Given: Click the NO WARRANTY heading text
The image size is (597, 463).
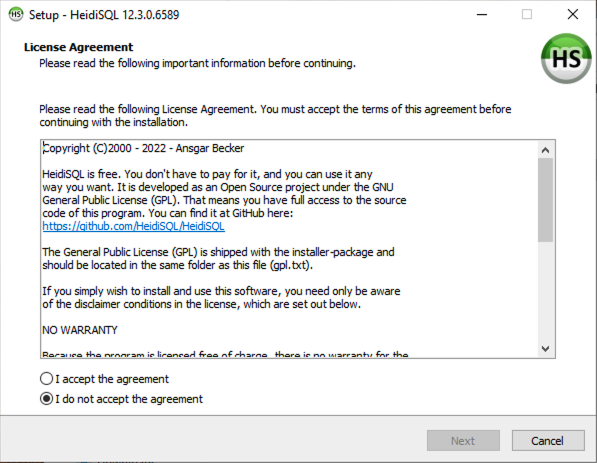Looking at the screenshot, I should point(80,330).
